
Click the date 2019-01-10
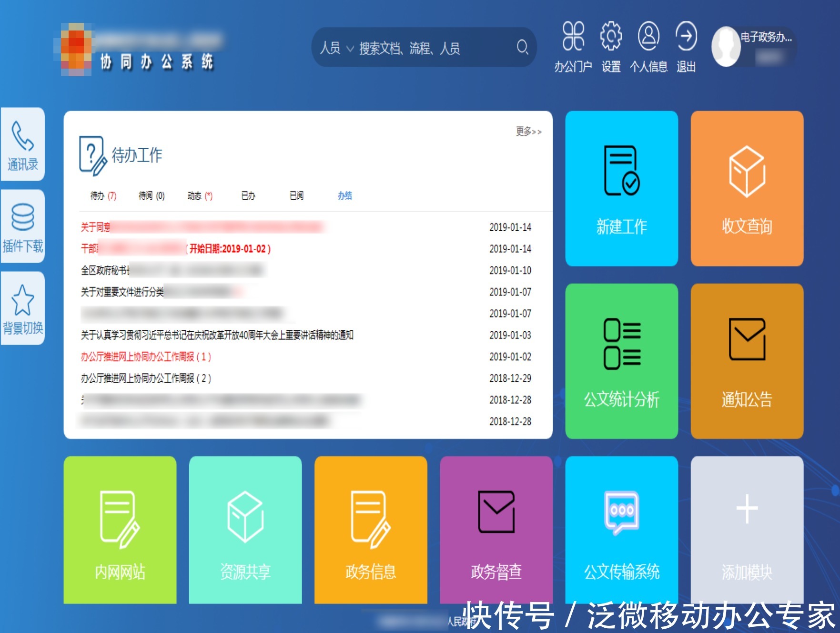510,270
